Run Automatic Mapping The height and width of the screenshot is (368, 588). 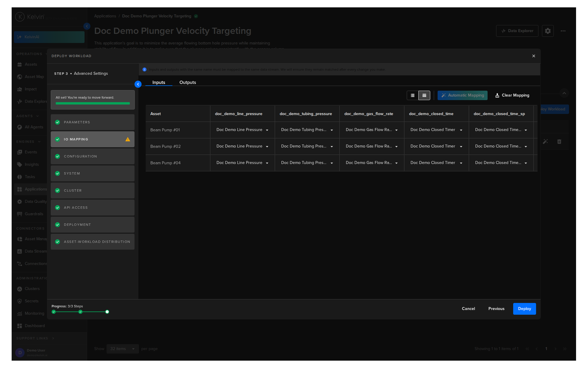click(x=462, y=95)
